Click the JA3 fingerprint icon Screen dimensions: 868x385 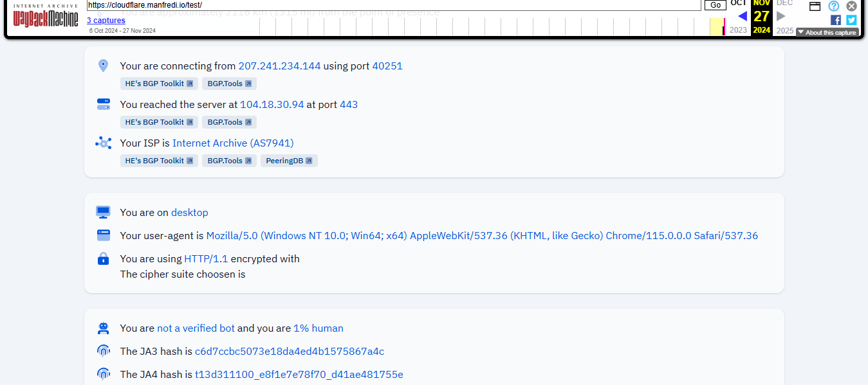tap(104, 350)
